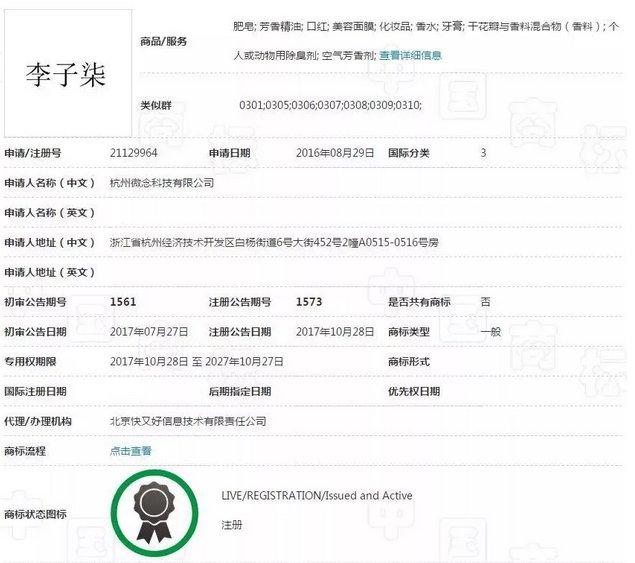Click the 注册公告期号 label
635x563 pixels.
tap(240, 302)
